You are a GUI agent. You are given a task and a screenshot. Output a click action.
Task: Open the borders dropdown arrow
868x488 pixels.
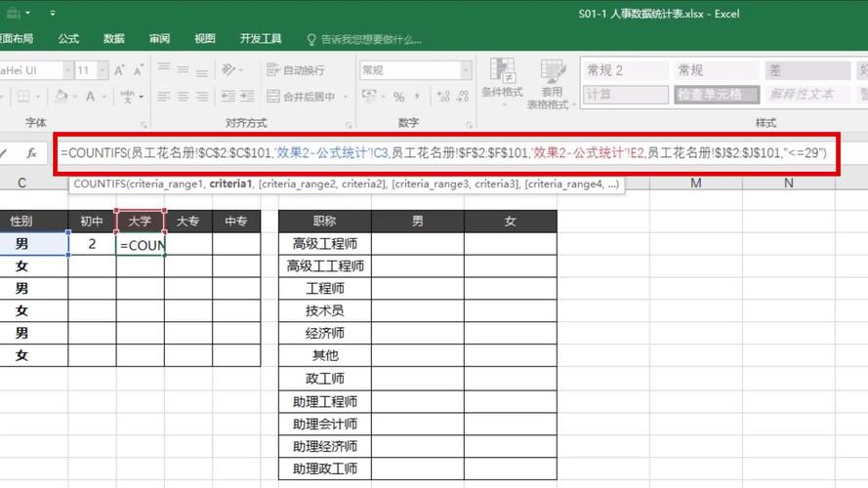pyautogui.click(x=38, y=97)
